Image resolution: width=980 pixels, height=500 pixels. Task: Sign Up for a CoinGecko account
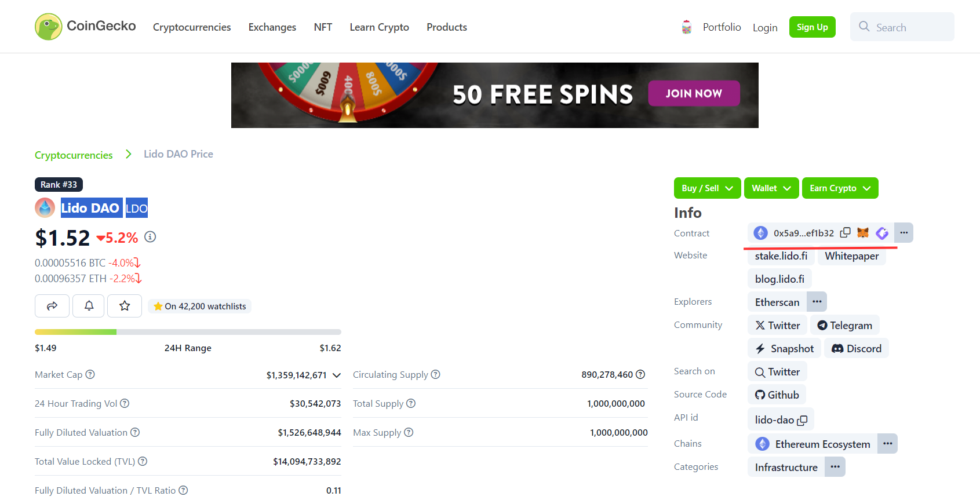point(812,27)
